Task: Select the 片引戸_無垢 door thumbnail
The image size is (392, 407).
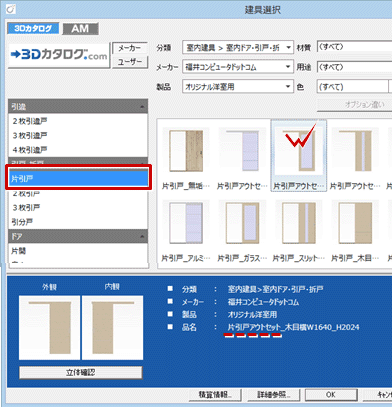Action: point(186,151)
